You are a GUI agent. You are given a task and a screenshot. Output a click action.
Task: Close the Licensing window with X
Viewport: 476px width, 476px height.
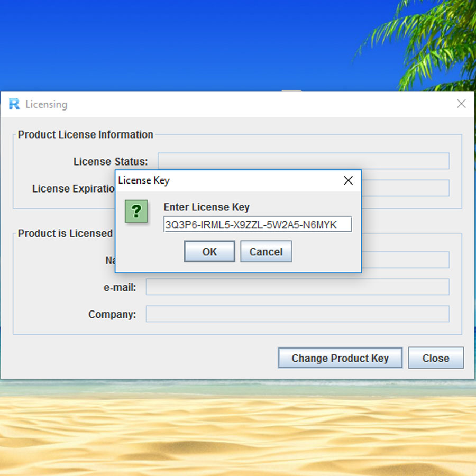pyautogui.click(x=461, y=104)
